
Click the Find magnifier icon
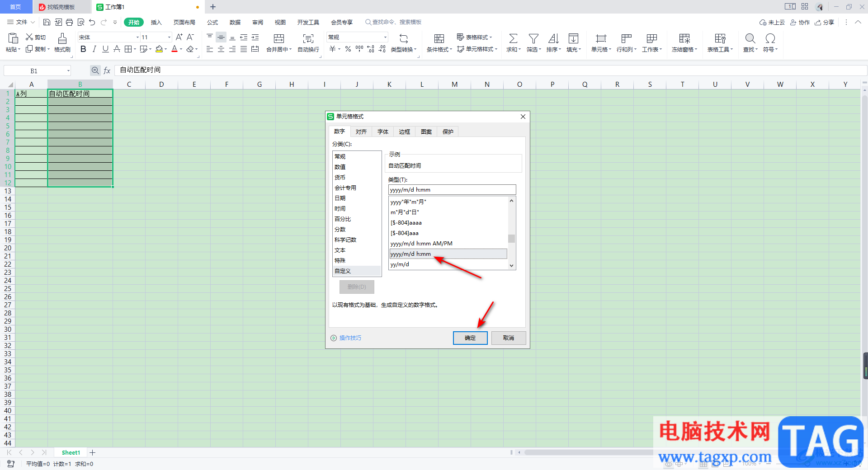tap(750, 38)
